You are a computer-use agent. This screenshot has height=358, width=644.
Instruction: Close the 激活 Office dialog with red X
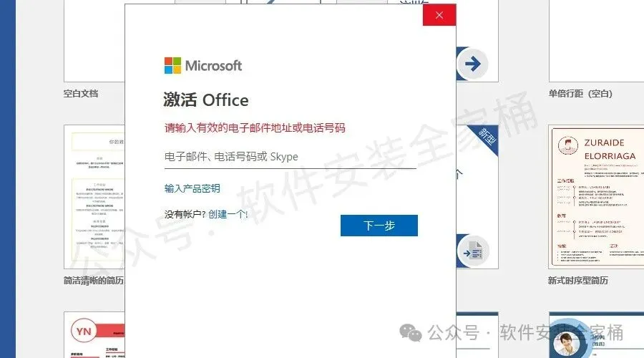point(439,15)
